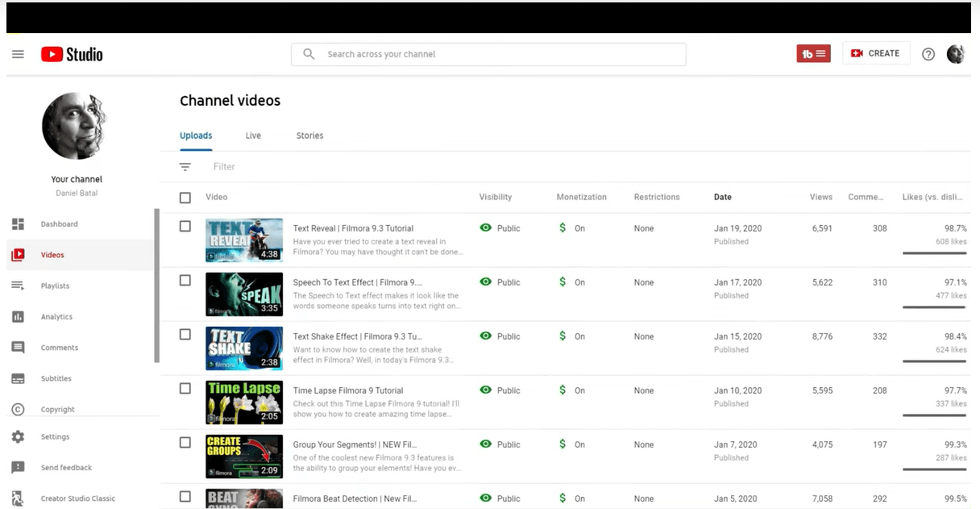Click the Subtitles sidebar icon

(x=18, y=378)
